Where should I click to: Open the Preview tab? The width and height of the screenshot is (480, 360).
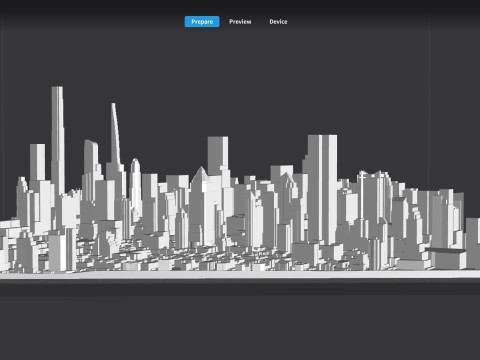[240, 22]
